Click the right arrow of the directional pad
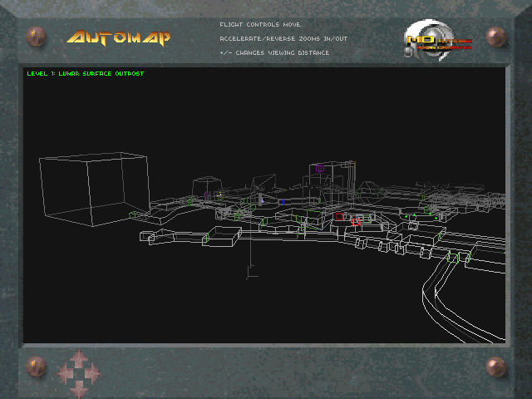Screen dimensions: 532x399 pos(92,373)
